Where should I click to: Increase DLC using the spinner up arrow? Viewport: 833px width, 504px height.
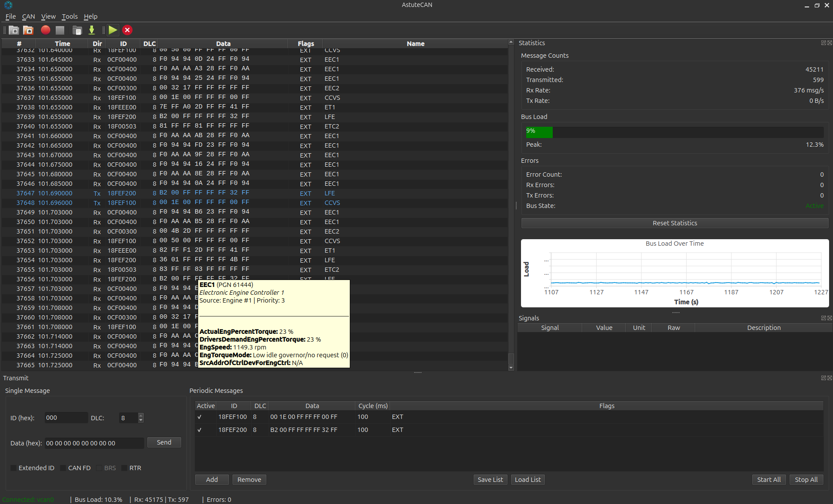click(x=141, y=415)
